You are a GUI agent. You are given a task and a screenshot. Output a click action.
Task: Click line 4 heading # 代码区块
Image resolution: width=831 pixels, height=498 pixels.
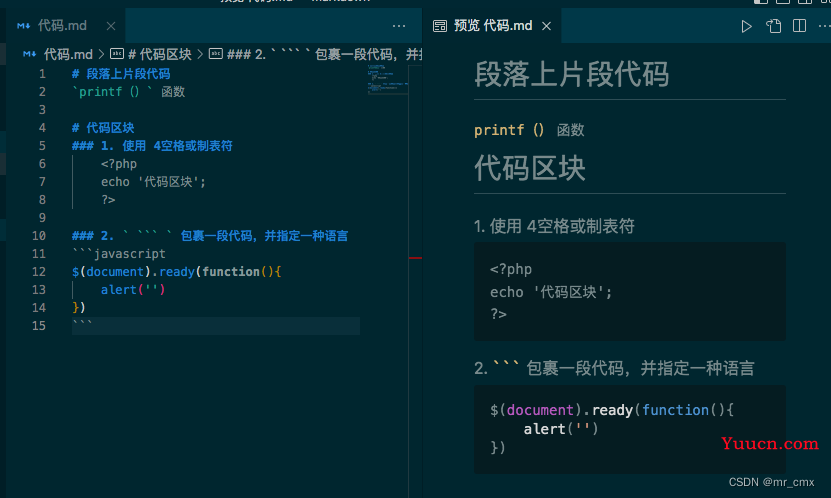click(x=103, y=128)
